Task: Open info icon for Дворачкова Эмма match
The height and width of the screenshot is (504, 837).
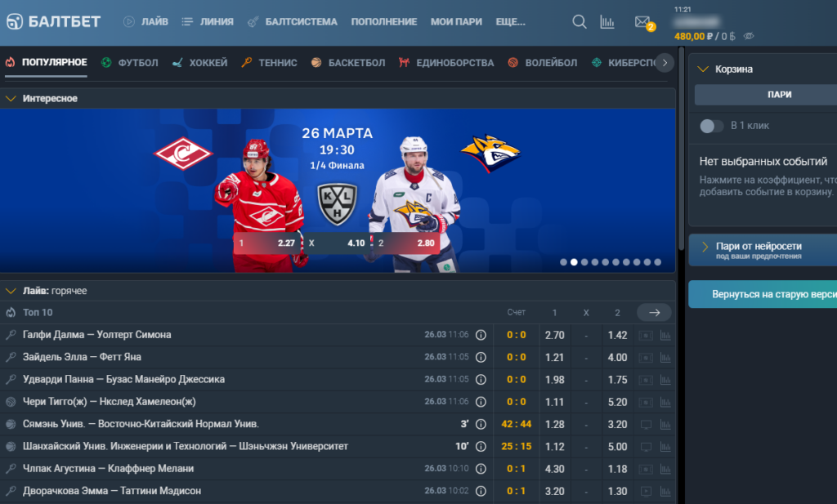Action: point(481,491)
